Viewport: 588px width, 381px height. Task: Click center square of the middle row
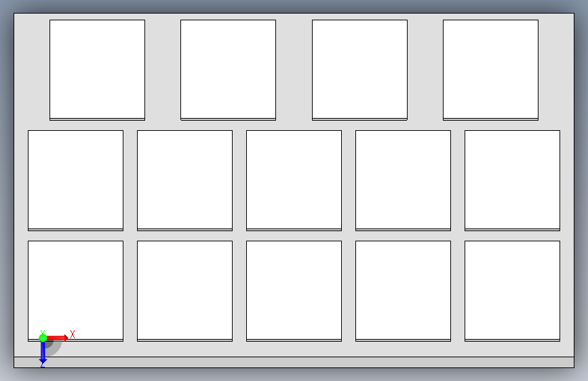[294, 180]
